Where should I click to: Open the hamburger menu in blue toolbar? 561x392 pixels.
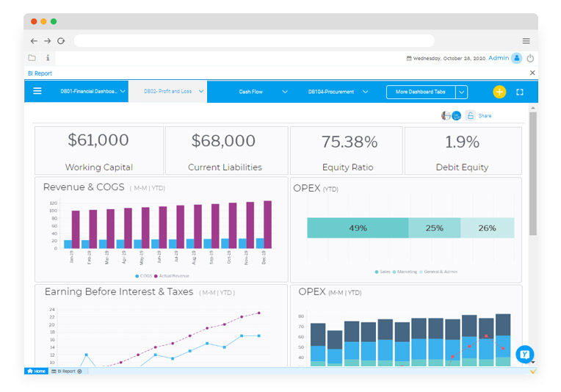point(37,92)
